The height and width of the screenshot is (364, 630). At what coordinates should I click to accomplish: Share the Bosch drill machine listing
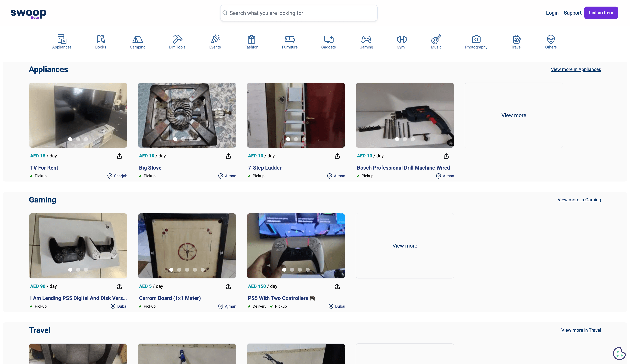pos(446,156)
